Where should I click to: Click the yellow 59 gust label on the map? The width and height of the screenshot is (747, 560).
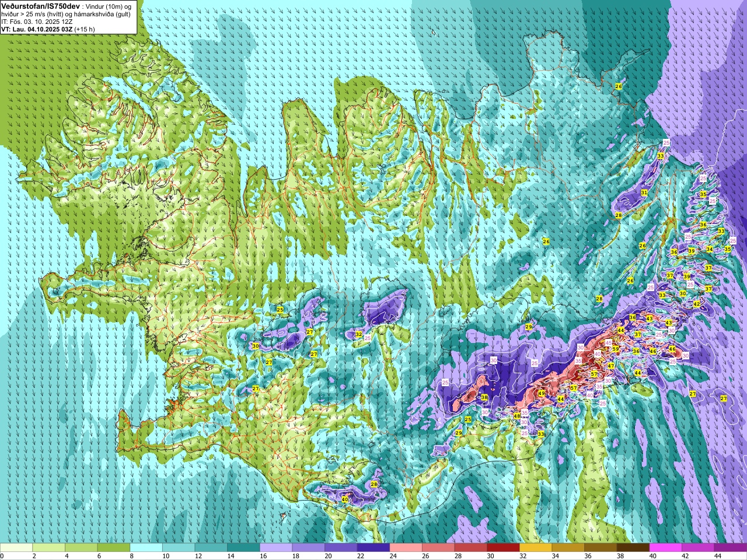pos(615,349)
